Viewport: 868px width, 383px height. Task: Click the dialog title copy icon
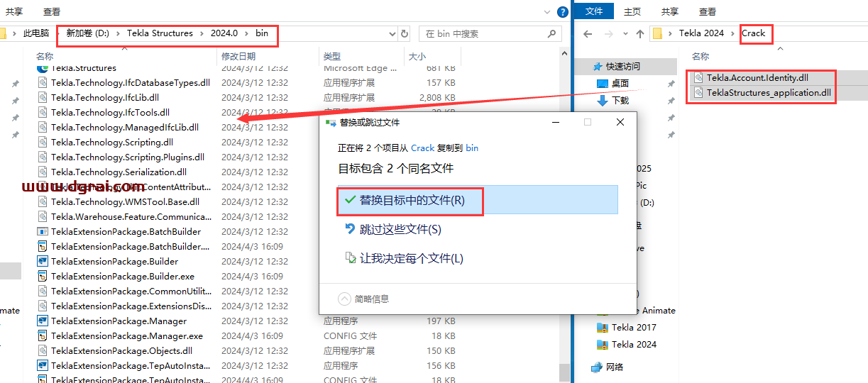tap(330, 122)
